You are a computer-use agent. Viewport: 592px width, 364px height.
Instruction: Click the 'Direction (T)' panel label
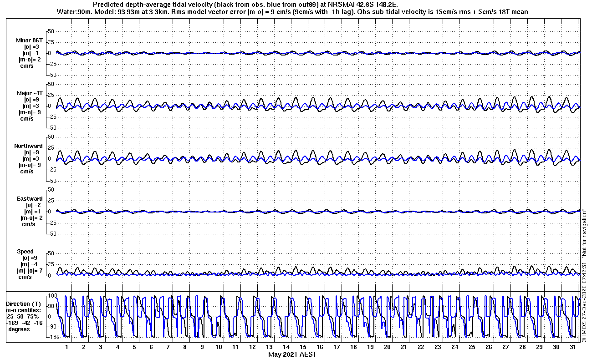click(x=24, y=303)
